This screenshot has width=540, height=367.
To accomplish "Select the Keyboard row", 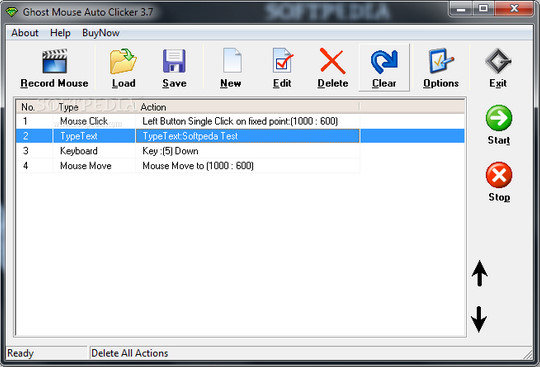I will [x=240, y=151].
